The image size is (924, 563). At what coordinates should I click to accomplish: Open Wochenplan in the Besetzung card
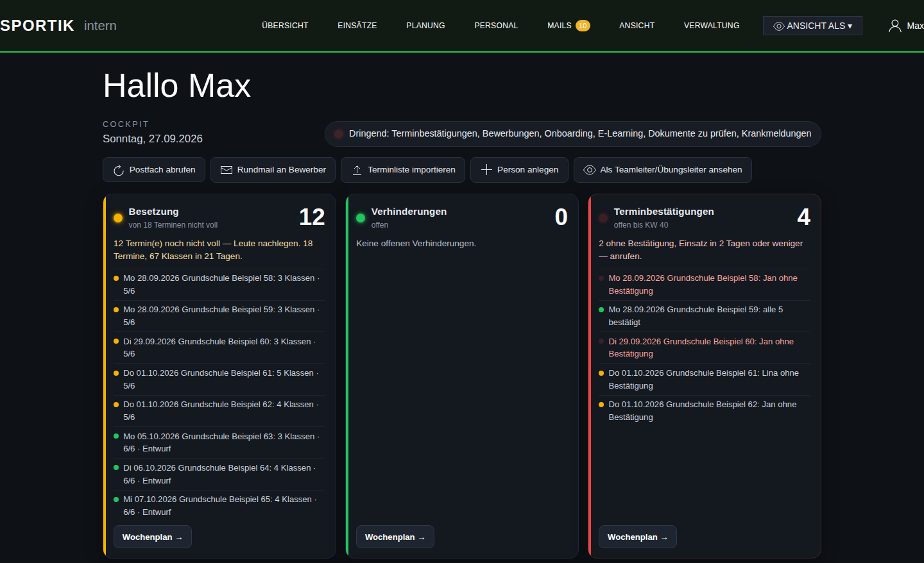click(153, 537)
